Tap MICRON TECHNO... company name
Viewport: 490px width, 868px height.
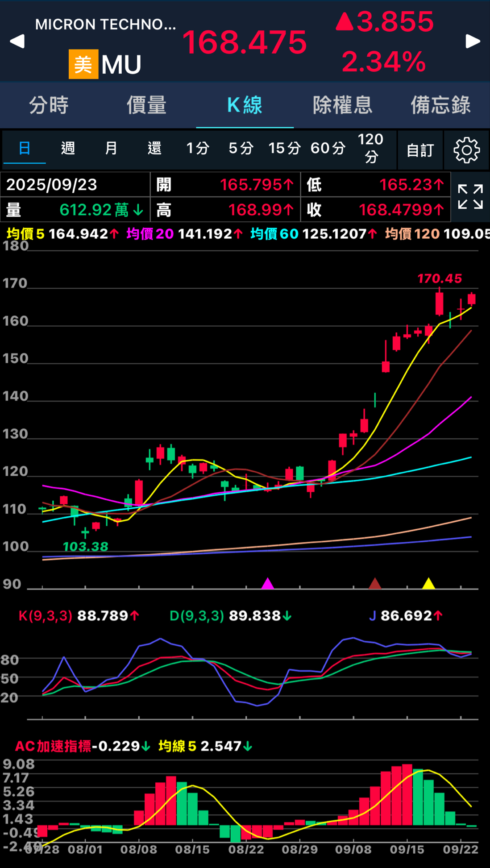[105, 24]
